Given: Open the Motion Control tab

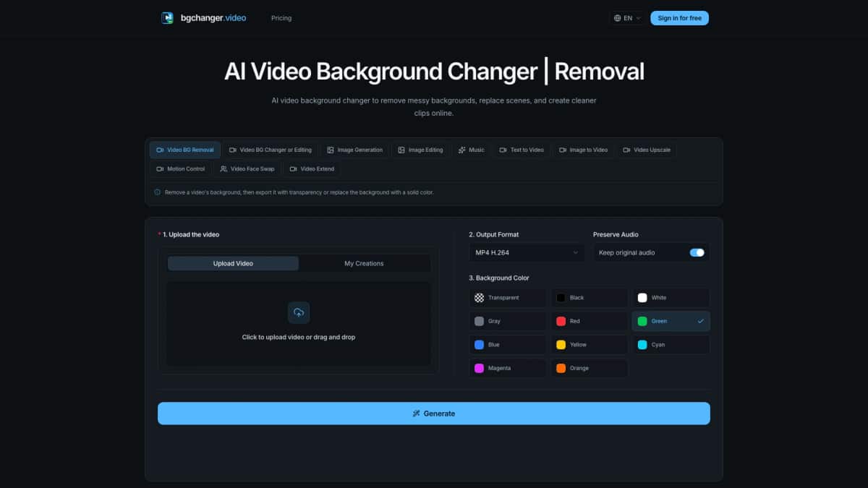Looking at the screenshot, I should coord(181,168).
